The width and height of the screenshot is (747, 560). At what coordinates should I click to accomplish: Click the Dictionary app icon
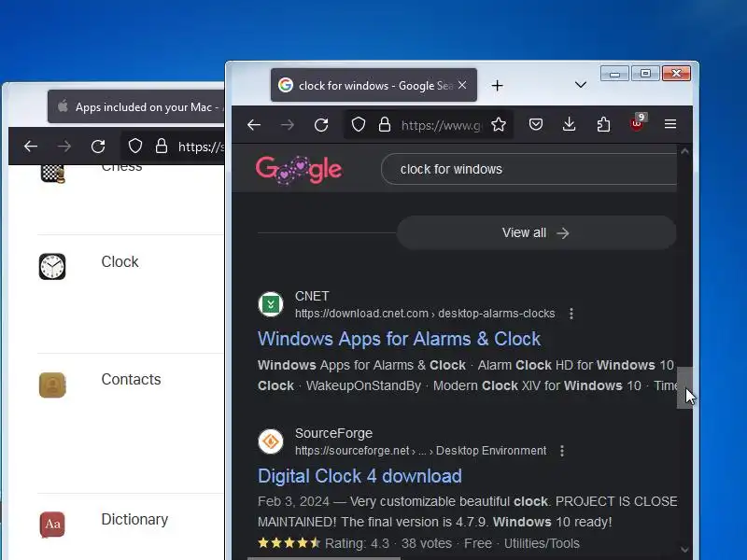point(52,525)
